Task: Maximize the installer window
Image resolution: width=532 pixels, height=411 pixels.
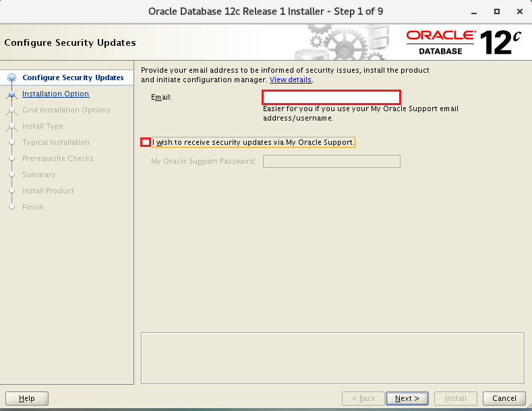Action: click(x=497, y=11)
